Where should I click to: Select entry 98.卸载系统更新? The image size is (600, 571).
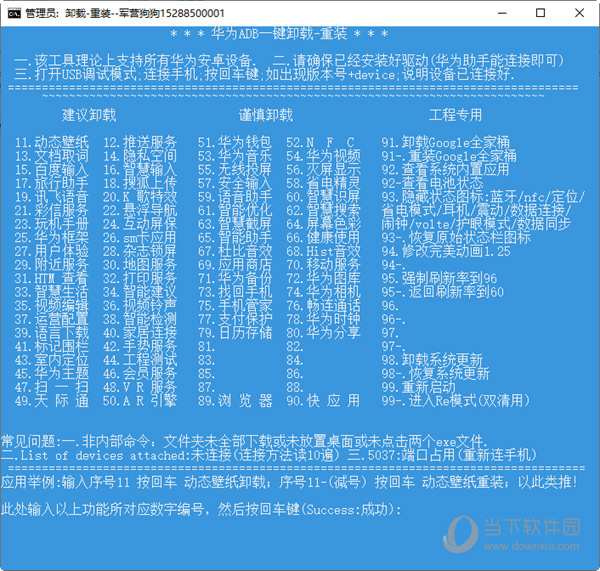432,360
